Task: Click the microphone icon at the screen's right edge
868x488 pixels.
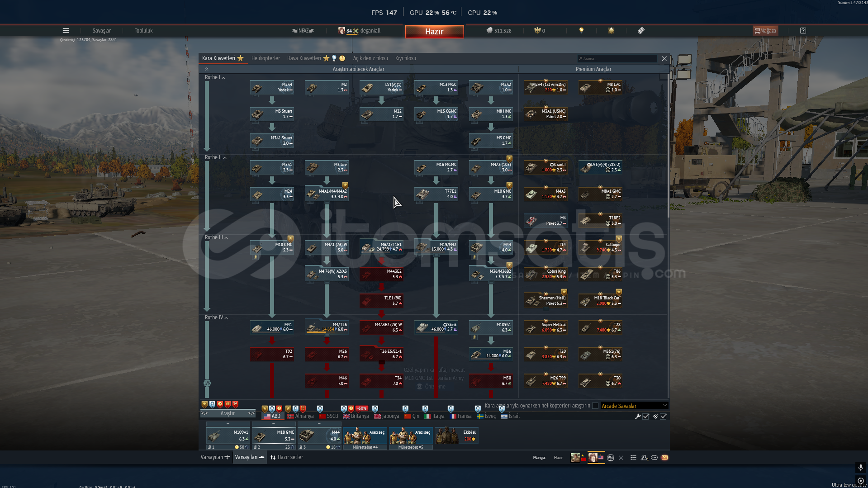Action: click(x=860, y=467)
